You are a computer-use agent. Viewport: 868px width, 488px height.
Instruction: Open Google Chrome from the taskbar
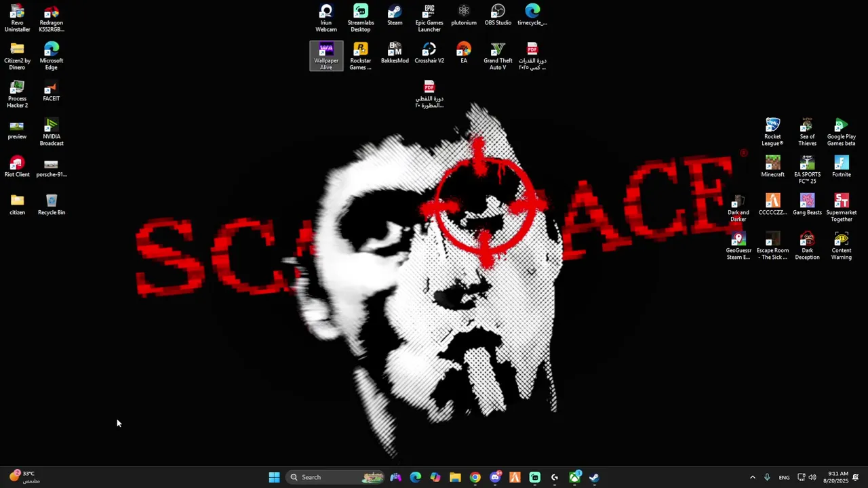475,477
